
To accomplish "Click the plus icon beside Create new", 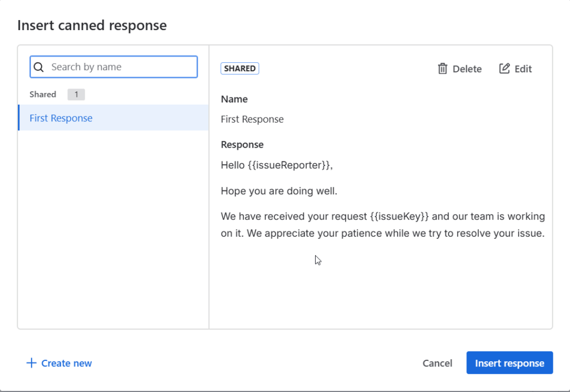I will click(x=31, y=363).
